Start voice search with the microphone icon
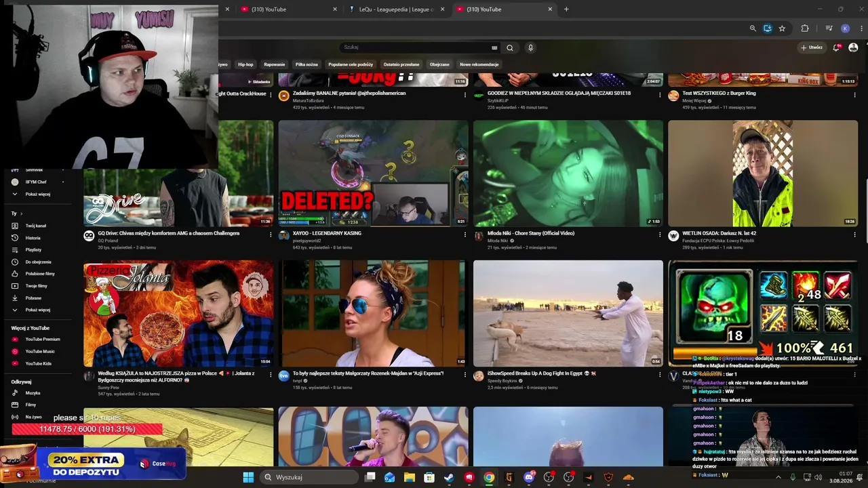The width and height of the screenshot is (868, 488). (x=530, y=47)
